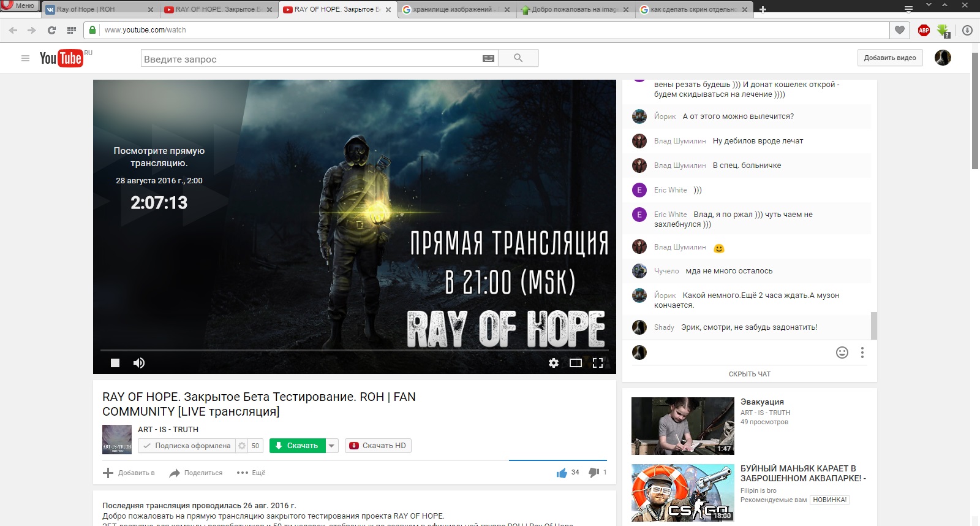Open the YouTube guide hamburger menu
This screenshot has height=526, width=980.
tap(25, 58)
